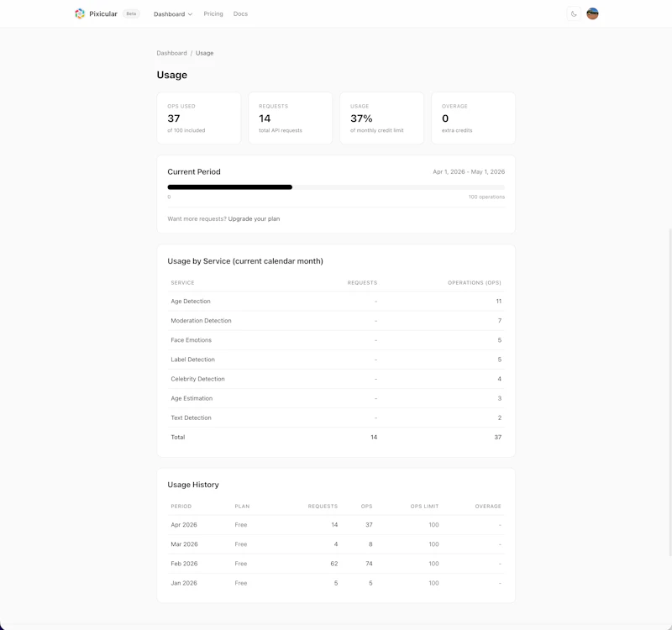Viewport: 672px width, 630px height.
Task: Click the Overage column header in history
Action: (488, 507)
